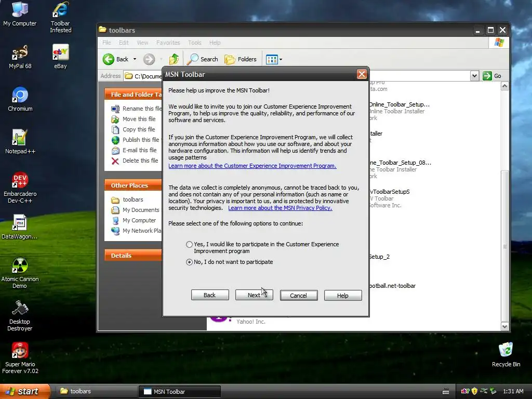The height and width of the screenshot is (399, 532).
Task: Open My Computer desktop icon
Action: (20, 14)
